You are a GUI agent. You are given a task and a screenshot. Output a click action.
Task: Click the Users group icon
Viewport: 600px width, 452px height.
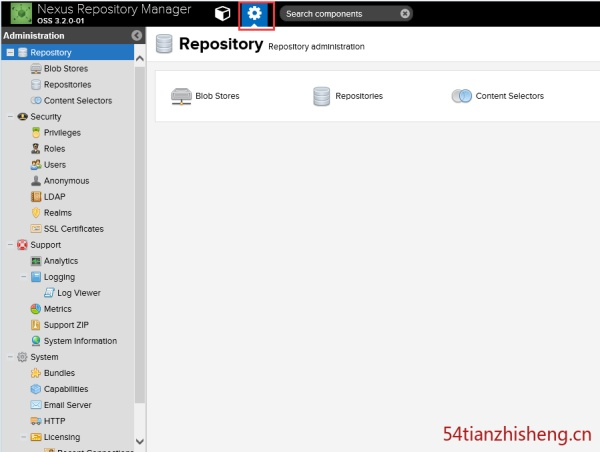point(36,165)
